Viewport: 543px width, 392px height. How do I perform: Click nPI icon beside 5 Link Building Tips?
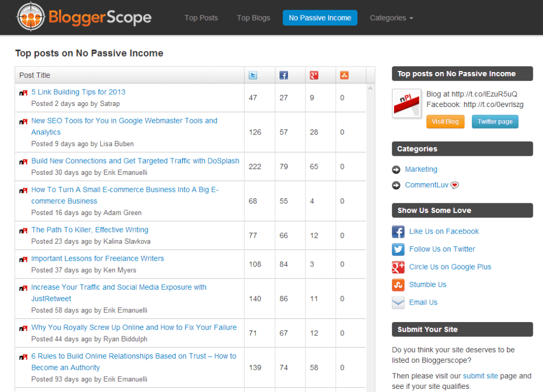point(23,93)
